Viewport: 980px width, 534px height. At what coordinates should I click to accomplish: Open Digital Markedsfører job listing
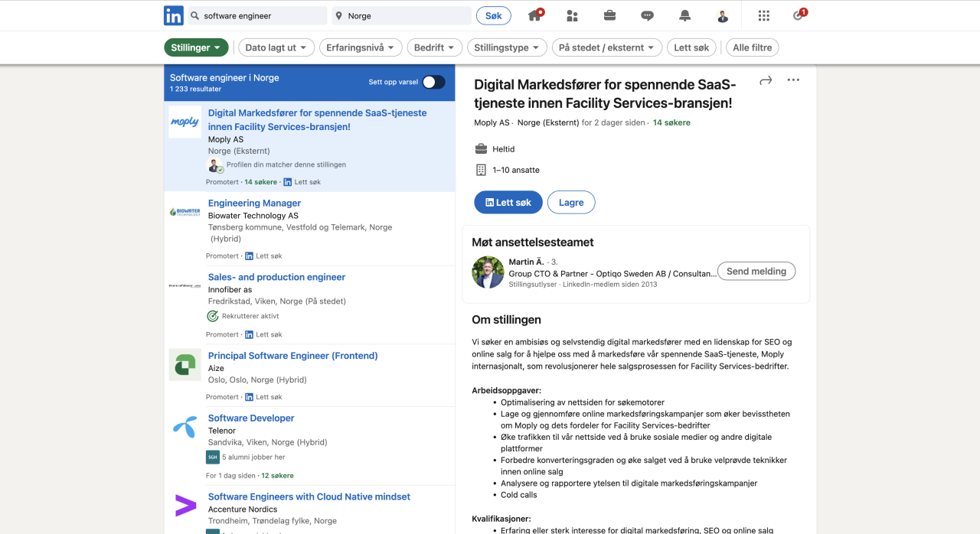[x=318, y=119]
